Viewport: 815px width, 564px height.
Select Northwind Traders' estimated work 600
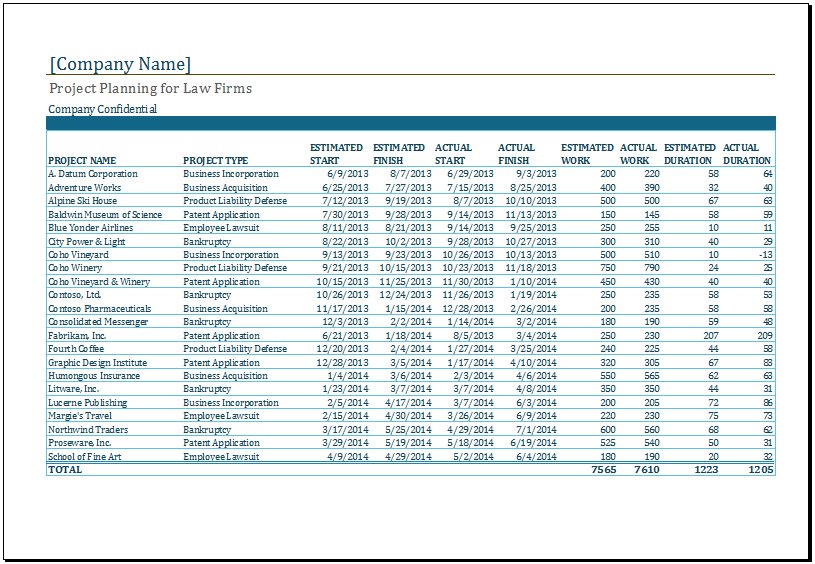point(608,430)
